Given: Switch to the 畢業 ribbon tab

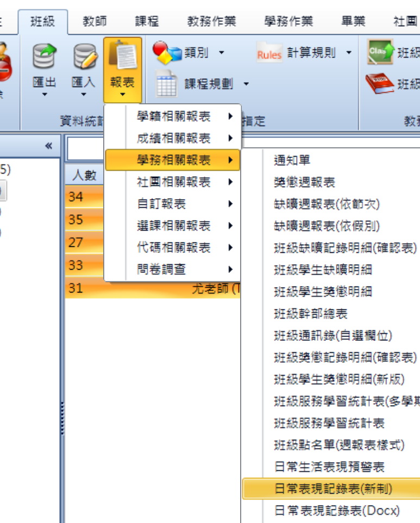Looking at the screenshot, I should [353, 22].
